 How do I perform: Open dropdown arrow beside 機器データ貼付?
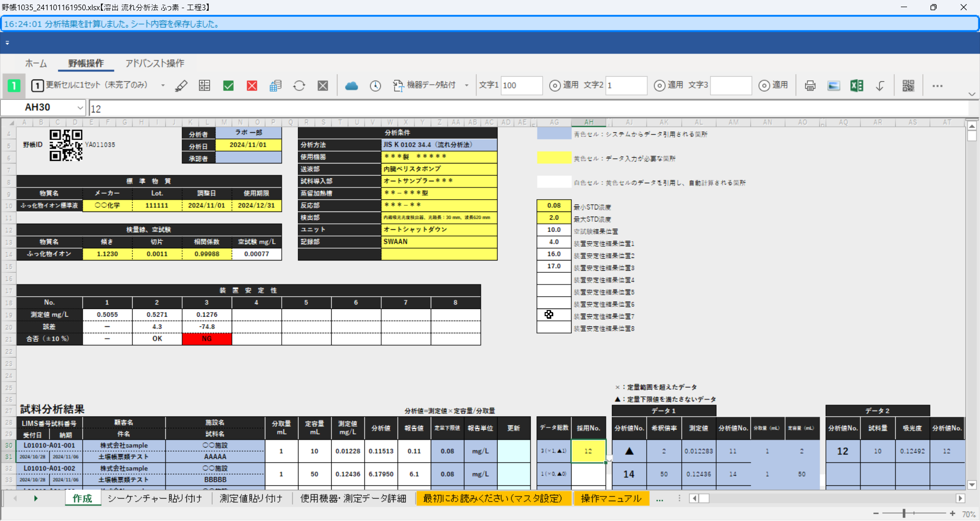tap(467, 85)
